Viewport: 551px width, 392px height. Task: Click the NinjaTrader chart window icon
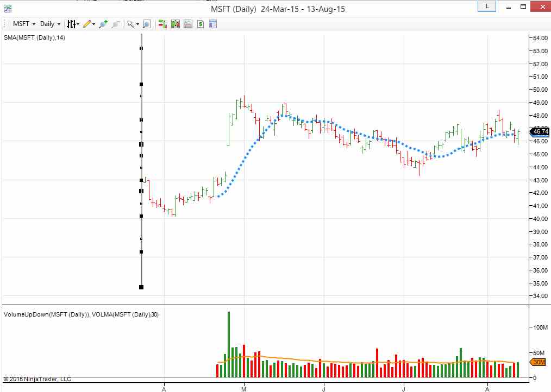pos(8,9)
